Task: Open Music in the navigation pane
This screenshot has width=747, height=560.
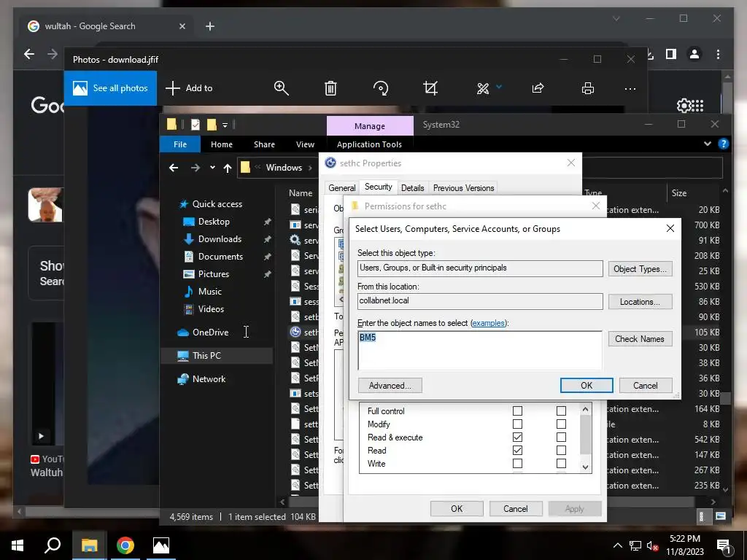Action: 209,292
